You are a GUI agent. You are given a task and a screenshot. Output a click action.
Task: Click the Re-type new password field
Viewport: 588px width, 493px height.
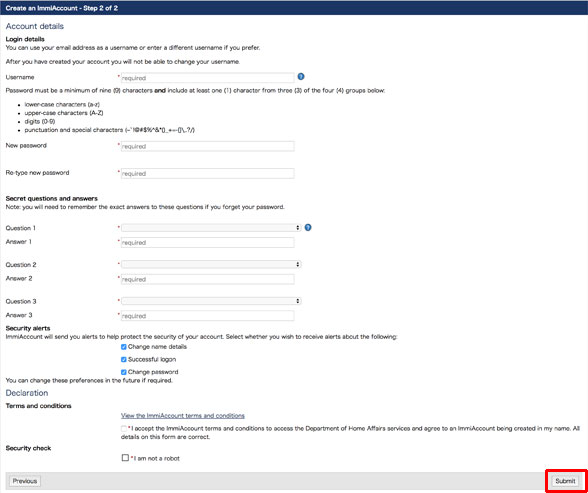click(x=207, y=174)
